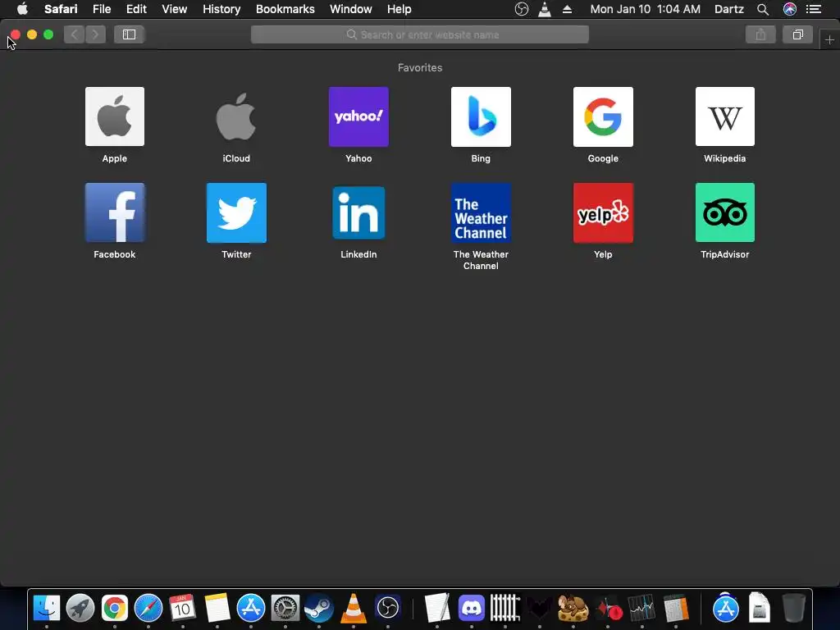Open the File menu

click(102, 9)
